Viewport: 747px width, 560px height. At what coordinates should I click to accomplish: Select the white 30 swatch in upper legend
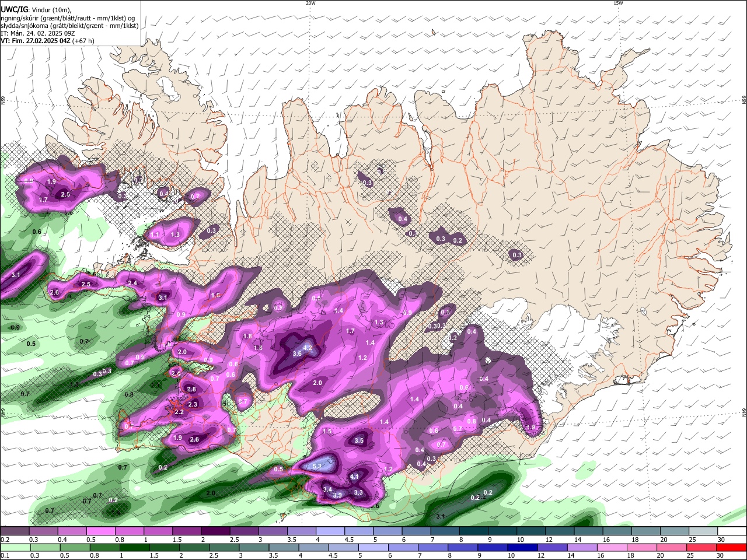click(x=732, y=531)
